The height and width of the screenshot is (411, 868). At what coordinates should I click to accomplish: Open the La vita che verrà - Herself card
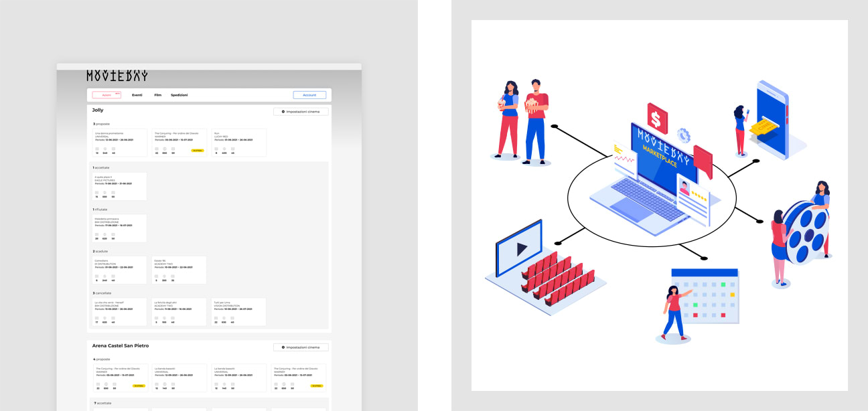(x=119, y=312)
